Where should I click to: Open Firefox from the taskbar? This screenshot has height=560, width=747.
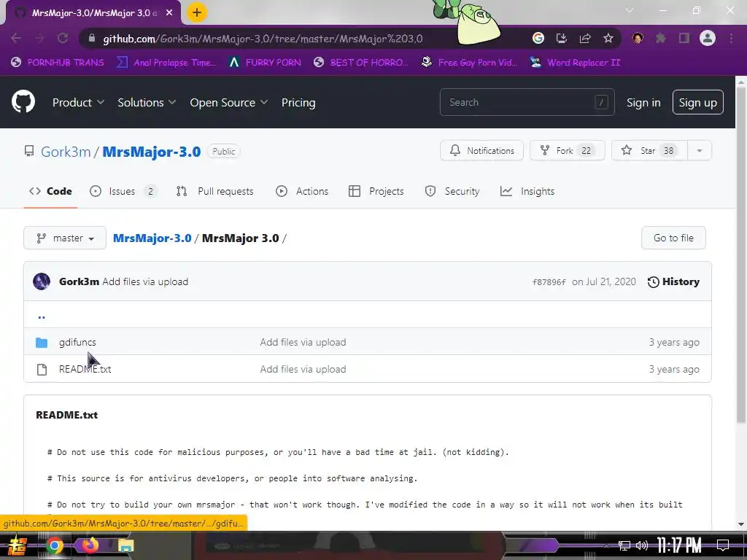[90, 545]
